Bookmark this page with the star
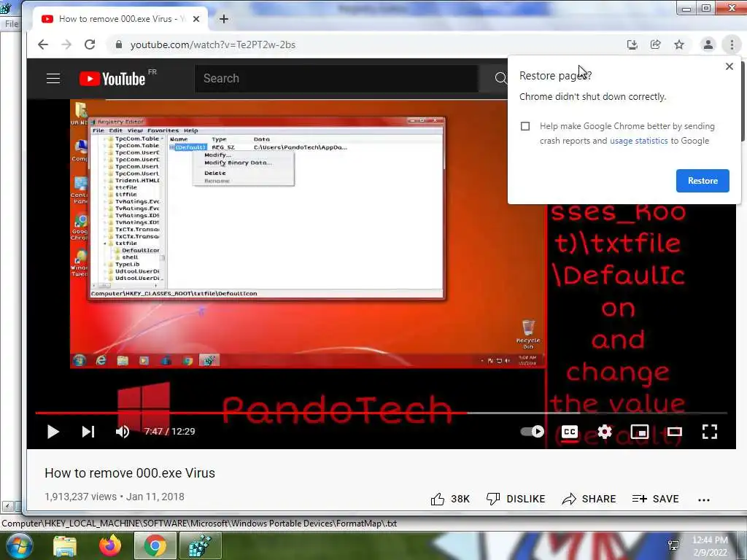This screenshot has width=747, height=560. [679, 44]
